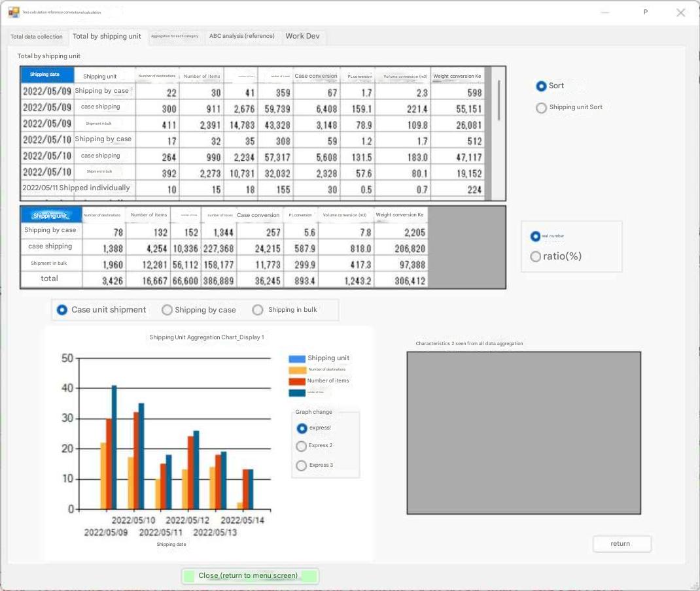
Task: Switch graph to Express 3
Action: coord(302,465)
